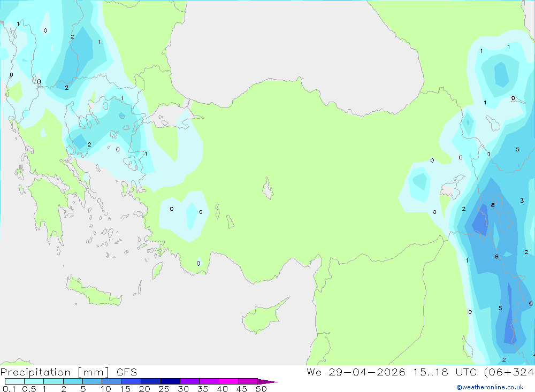
Task: Click the 0.1-0.5 mm palest legend swatch
Action: click(x=14, y=381)
